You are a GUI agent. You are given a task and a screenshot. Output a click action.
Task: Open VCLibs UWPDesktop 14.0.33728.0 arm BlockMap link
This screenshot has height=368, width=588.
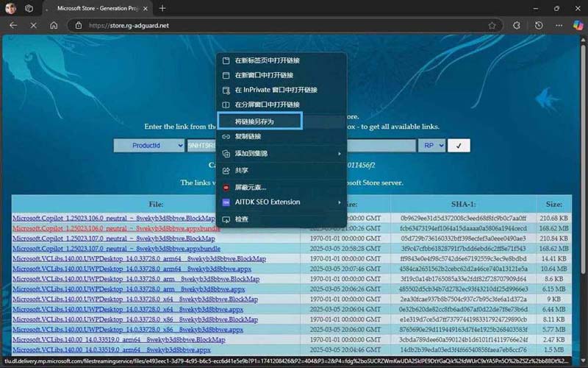coord(136,279)
